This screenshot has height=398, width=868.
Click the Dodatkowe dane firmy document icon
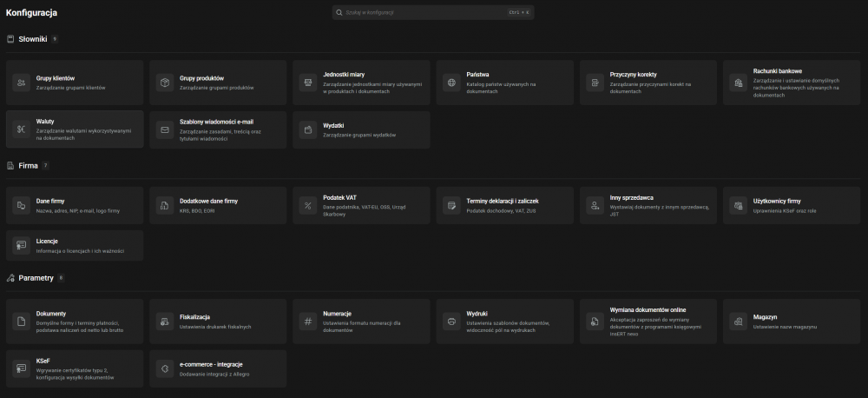coord(164,206)
